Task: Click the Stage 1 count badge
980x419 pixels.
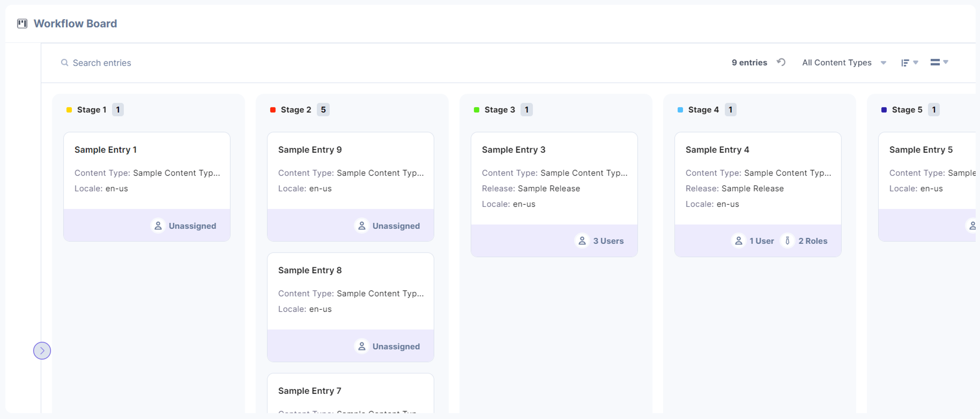Action: [x=118, y=109]
